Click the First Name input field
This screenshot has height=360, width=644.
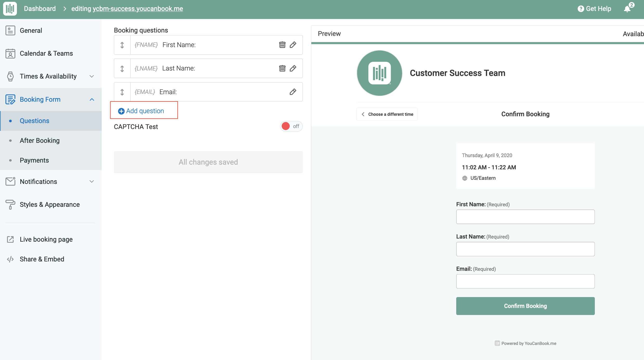[x=525, y=217]
